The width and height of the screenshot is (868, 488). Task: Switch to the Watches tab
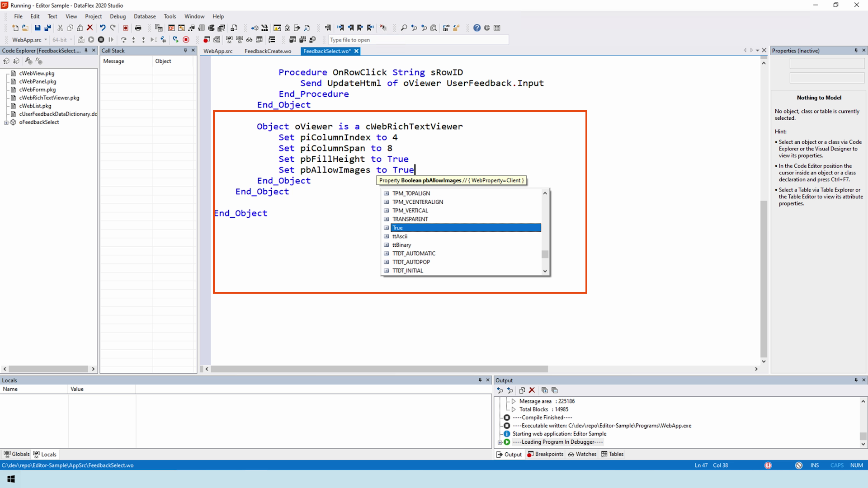582,454
